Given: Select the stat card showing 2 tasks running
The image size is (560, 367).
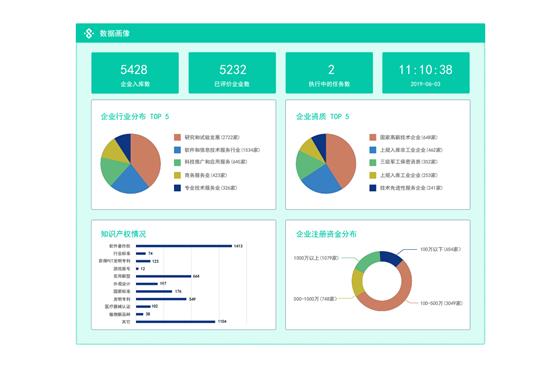Looking at the screenshot, I should click(x=329, y=73).
